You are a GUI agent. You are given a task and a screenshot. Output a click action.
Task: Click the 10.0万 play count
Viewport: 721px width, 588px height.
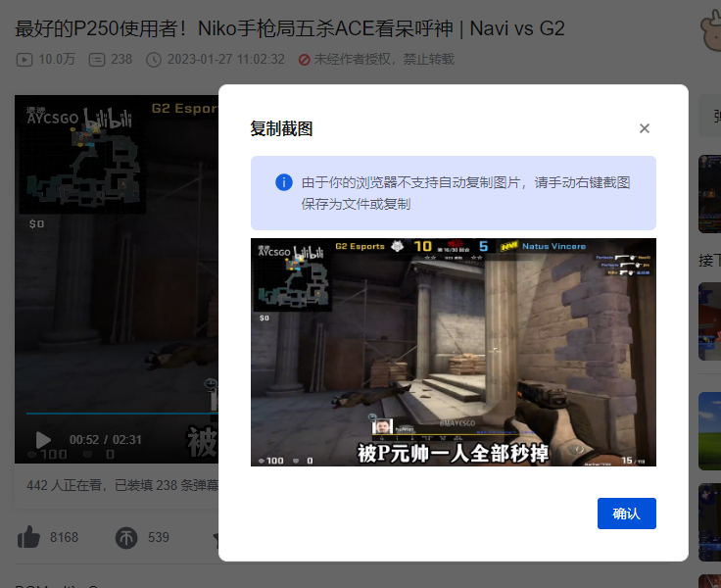57,60
